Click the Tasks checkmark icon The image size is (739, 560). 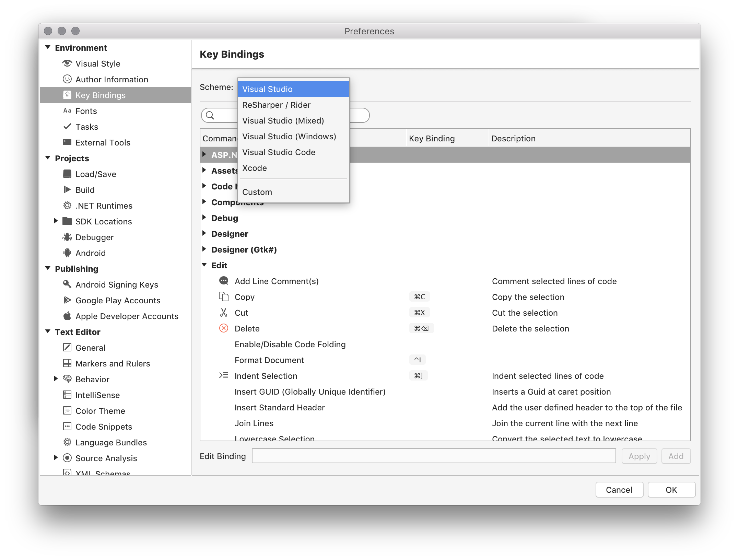67,127
